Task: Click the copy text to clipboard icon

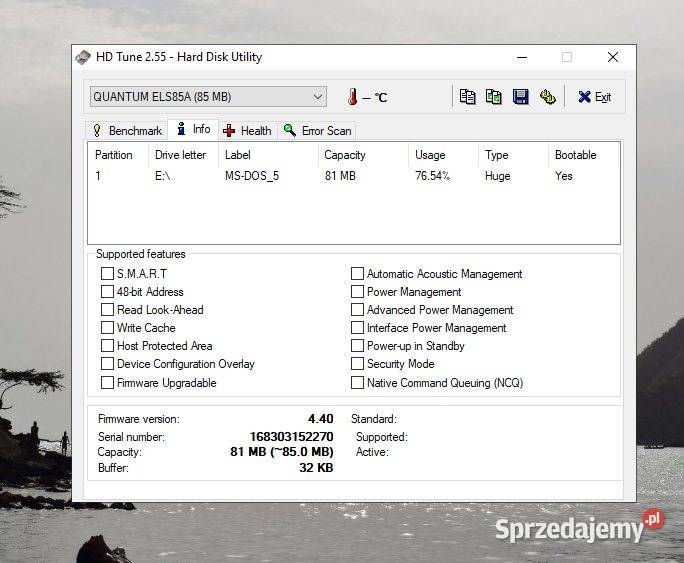Action: tap(468, 96)
